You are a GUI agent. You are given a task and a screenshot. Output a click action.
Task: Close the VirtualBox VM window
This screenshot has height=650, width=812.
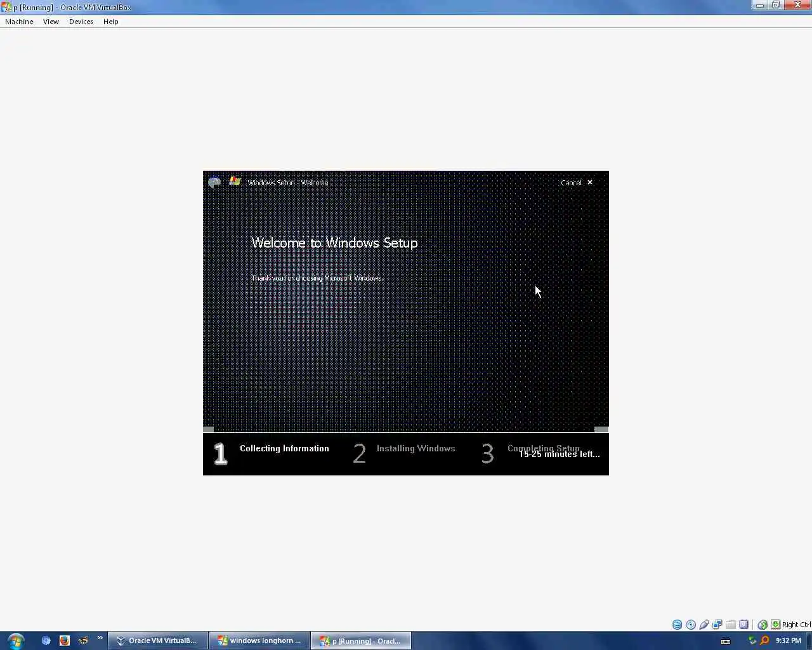(797, 5)
